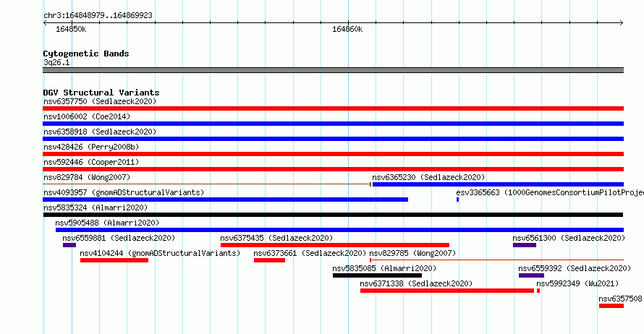Open variant label nsv5992349 (Wu2021)
The height and width of the screenshot is (334, 644).
[x=577, y=283]
